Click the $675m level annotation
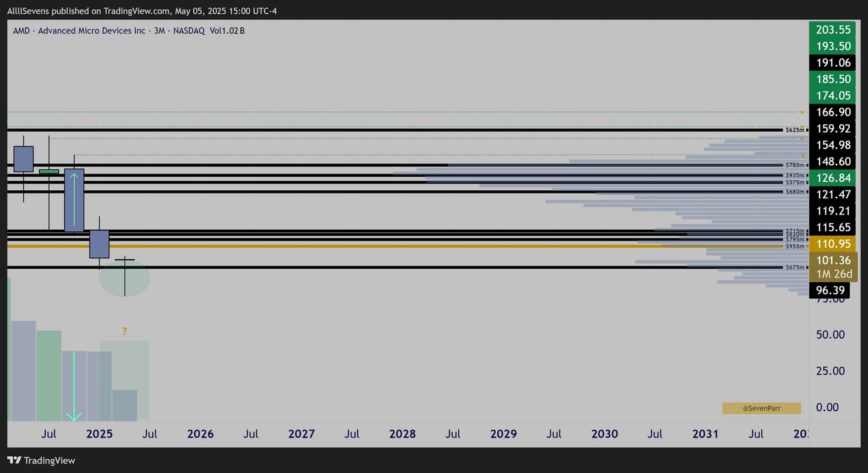868x473 pixels. tap(794, 267)
